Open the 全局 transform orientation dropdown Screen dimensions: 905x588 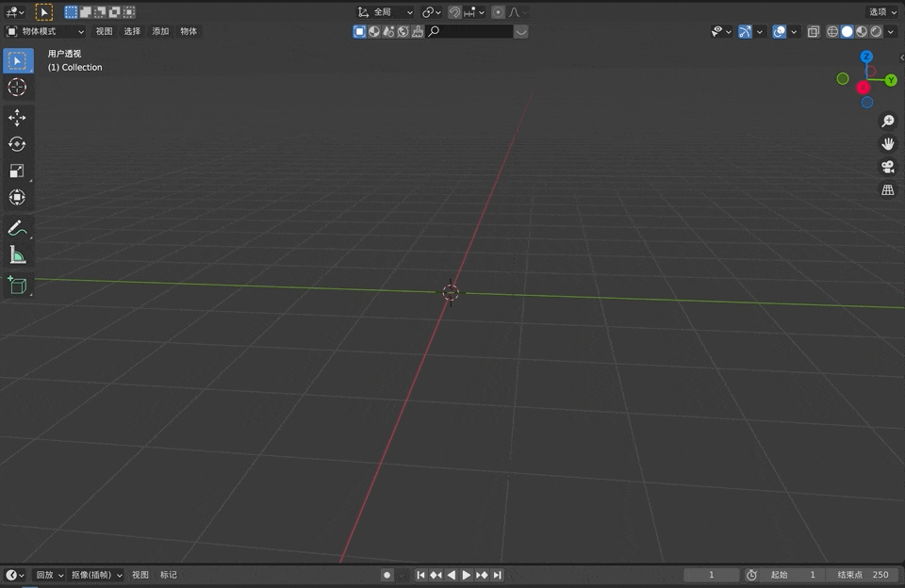point(386,12)
